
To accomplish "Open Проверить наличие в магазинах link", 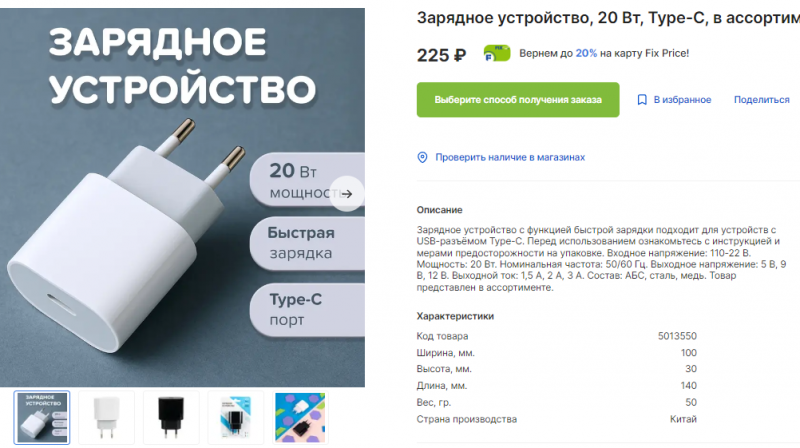I will 510,157.
